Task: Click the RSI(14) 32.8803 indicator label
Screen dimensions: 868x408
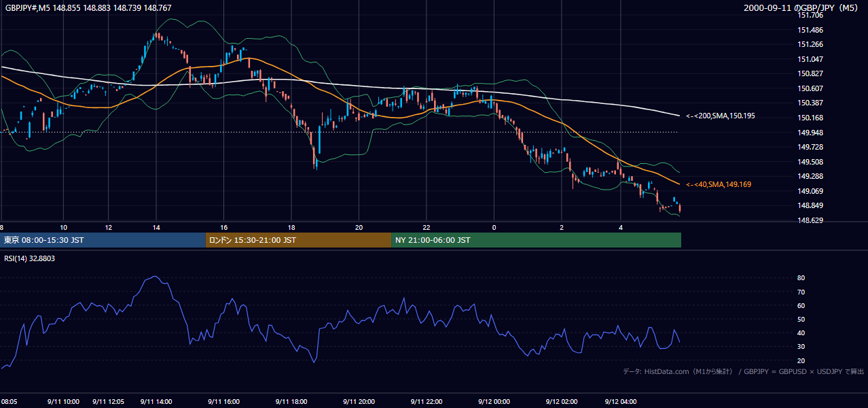Action: tap(29, 258)
